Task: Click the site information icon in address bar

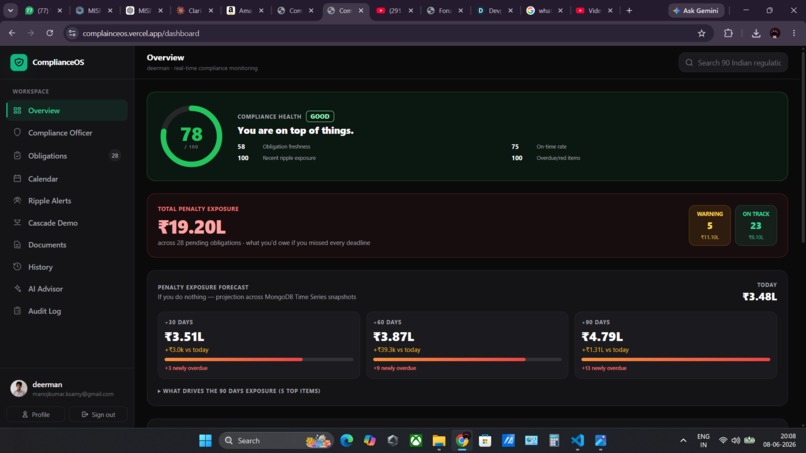Action: [72, 33]
